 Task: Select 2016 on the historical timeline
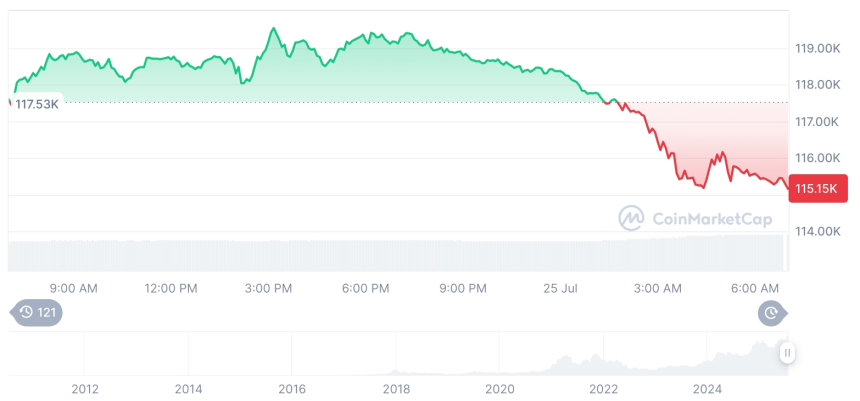[x=292, y=388]
